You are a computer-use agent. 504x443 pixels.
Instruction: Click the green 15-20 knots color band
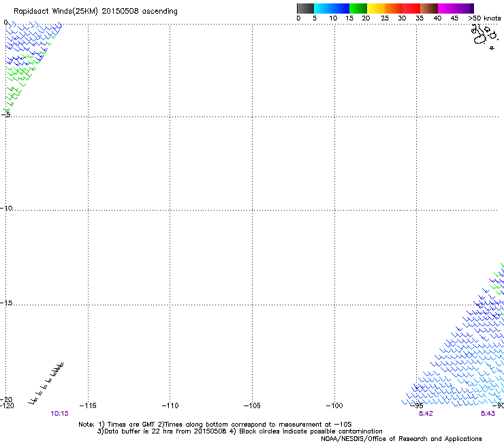click(x=358, y=8)
